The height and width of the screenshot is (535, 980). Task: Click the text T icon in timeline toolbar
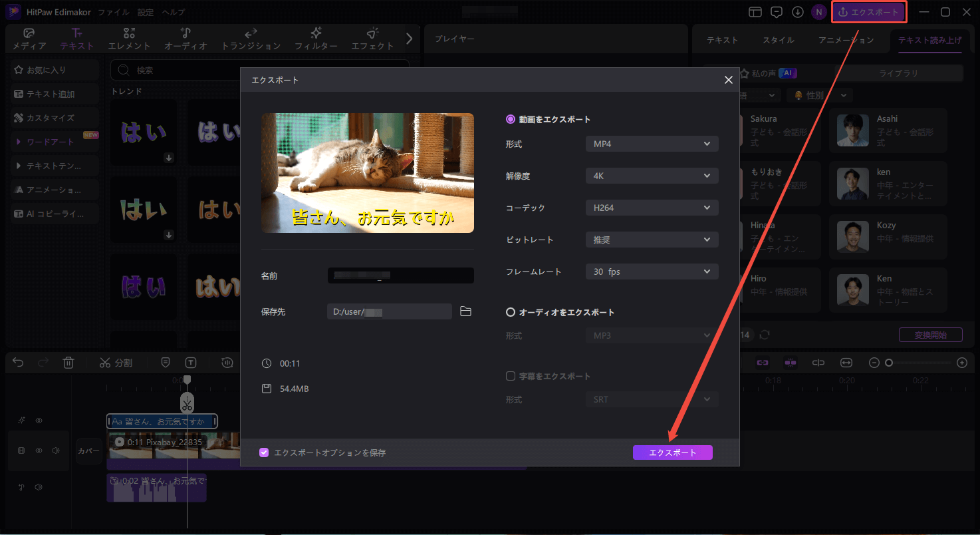tap(191, 363)
